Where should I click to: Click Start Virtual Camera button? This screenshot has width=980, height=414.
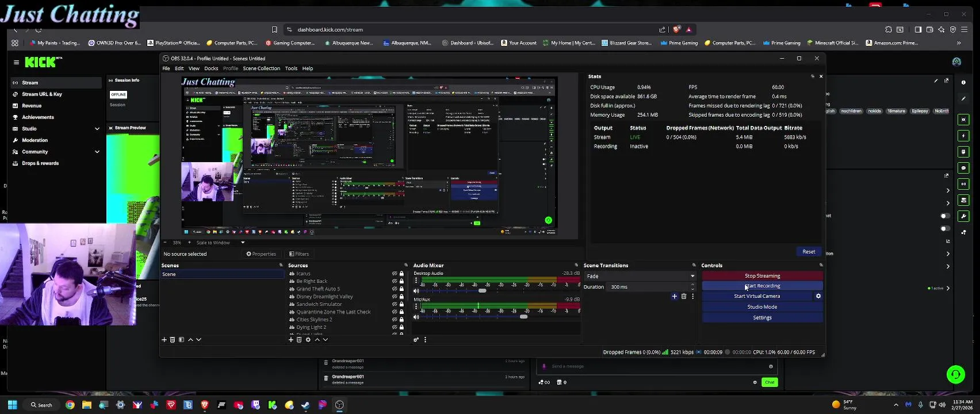757,296
